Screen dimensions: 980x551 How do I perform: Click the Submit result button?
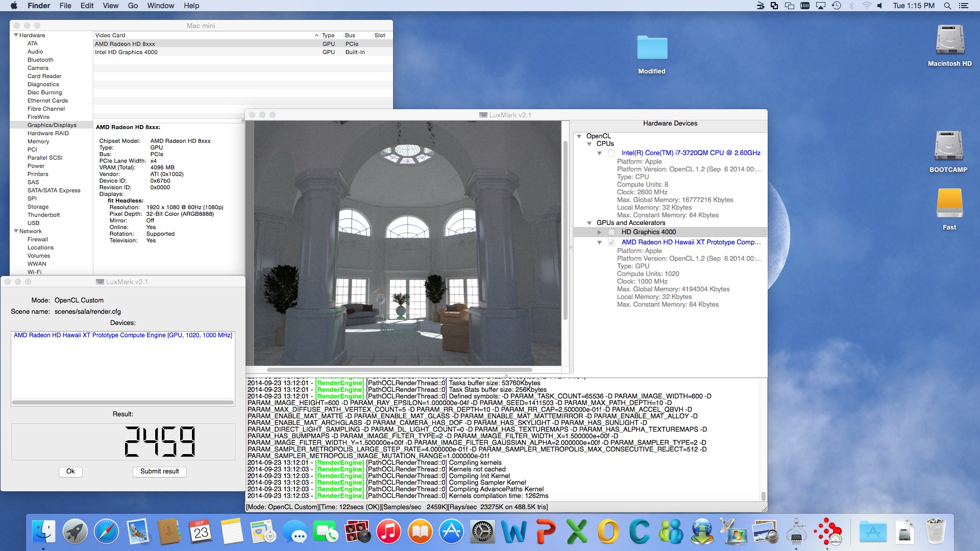point(160,471)
